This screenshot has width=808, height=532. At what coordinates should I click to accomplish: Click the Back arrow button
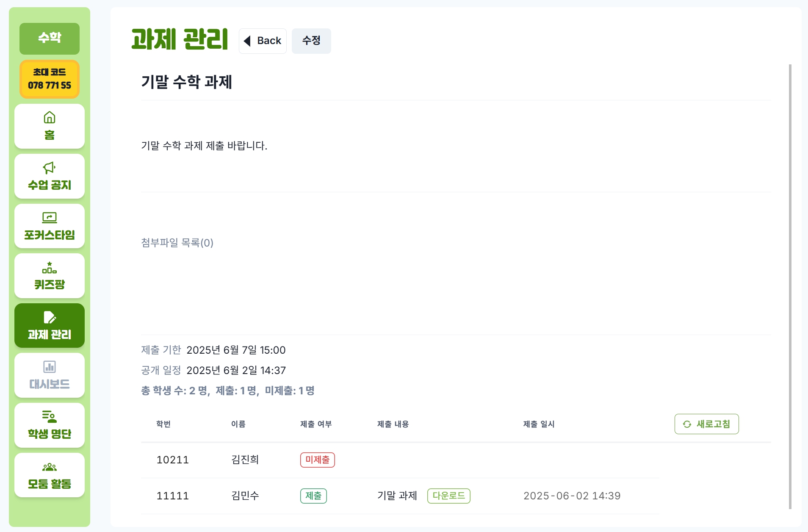click(x=263, y=41)
